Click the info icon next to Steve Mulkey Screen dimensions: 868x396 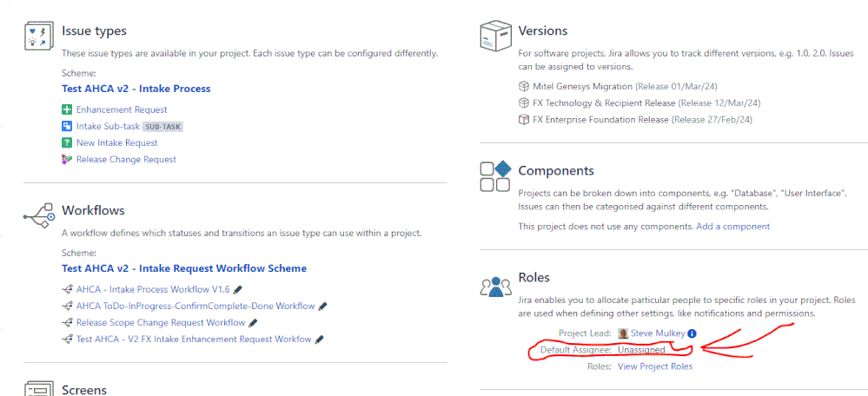(x=692, y=333)
